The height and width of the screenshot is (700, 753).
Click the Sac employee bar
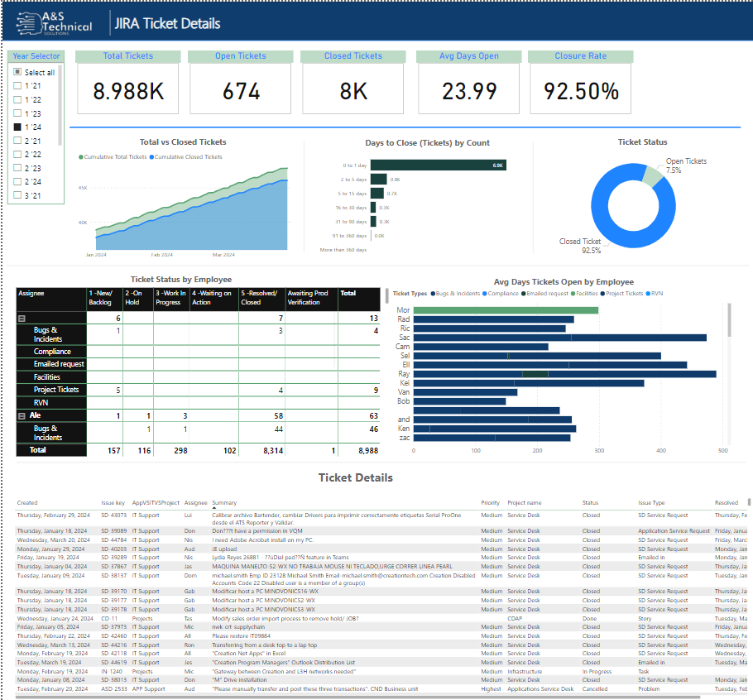(x=560, y=338)
